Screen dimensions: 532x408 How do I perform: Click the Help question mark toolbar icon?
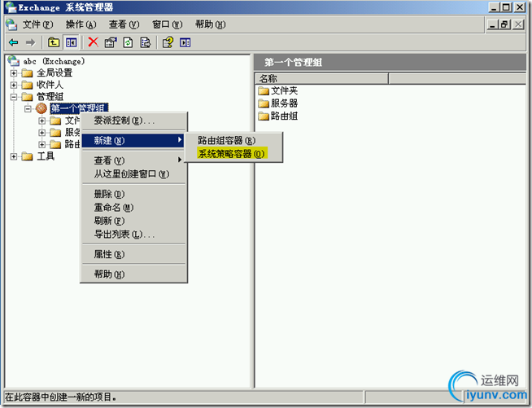(168, 42)
